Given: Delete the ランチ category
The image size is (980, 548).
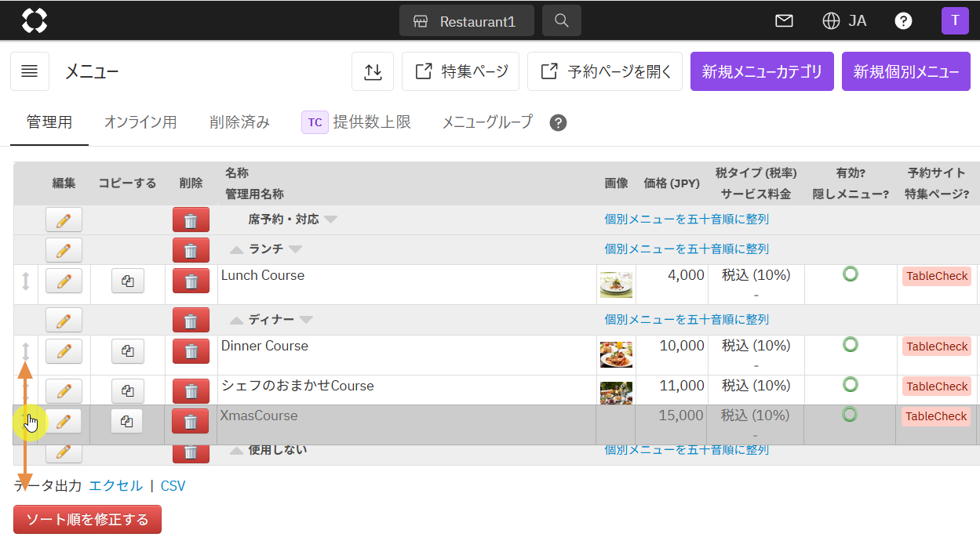Looking at the screenshot, I should pyautogui.click(x=191, y=250).
